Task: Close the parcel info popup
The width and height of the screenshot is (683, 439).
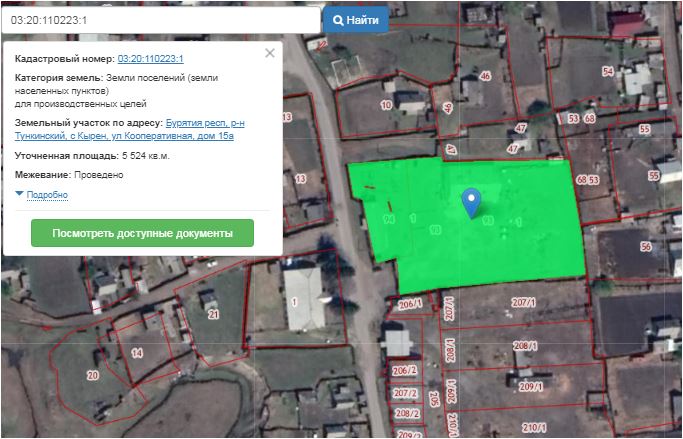Action: [x=269, y=54]
